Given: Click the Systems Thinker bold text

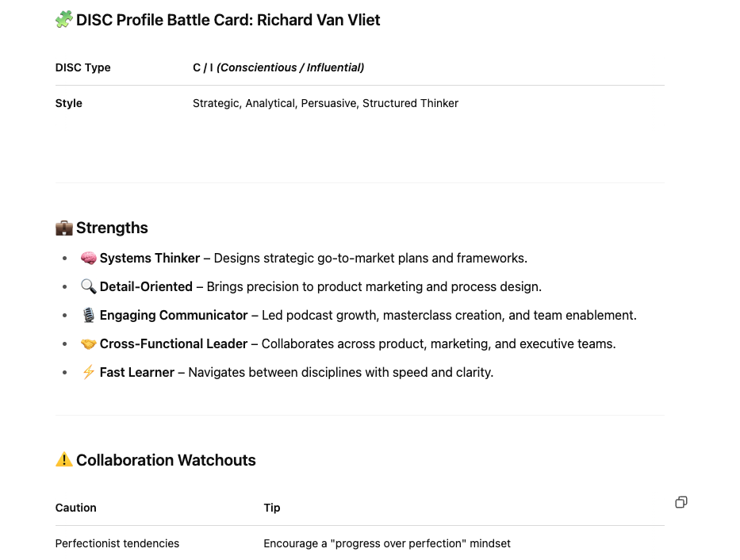Looking at the screenshot, I should click(x=150, y=258).
